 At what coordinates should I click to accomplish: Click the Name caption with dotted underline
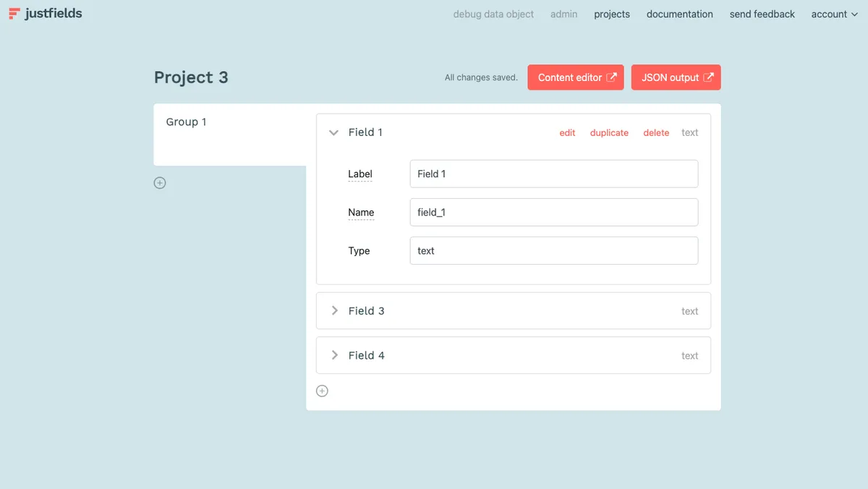coord(361,212)
